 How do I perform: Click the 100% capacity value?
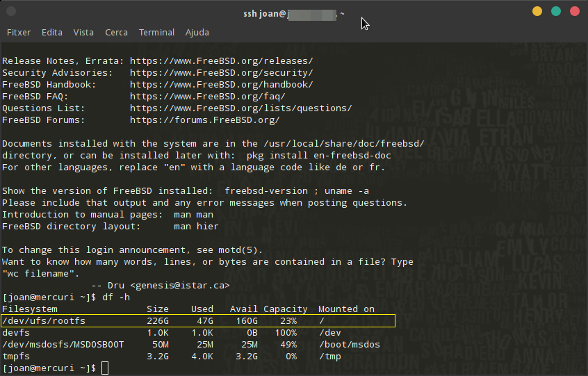(x=286, y=333)
